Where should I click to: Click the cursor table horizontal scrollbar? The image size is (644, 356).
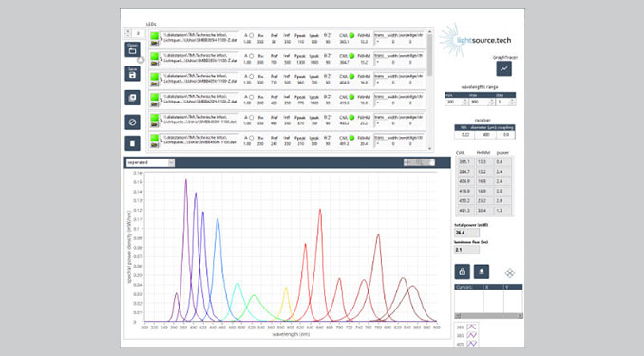[489, 316]
